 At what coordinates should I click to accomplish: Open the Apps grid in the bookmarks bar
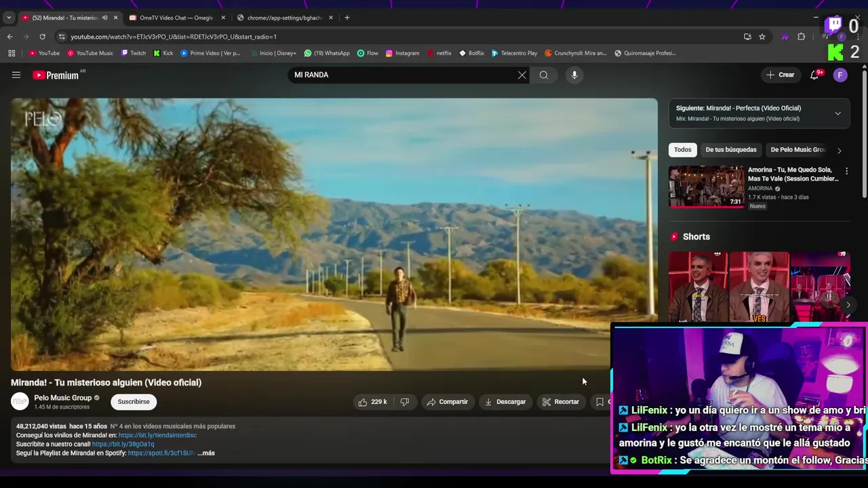click(12, 53)
